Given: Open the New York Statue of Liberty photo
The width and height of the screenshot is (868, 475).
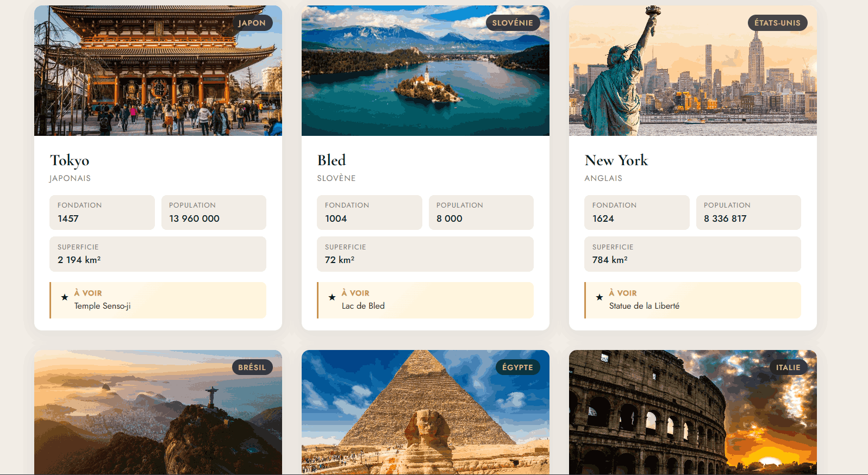Looking at the screenshot, I should point(693,71).
